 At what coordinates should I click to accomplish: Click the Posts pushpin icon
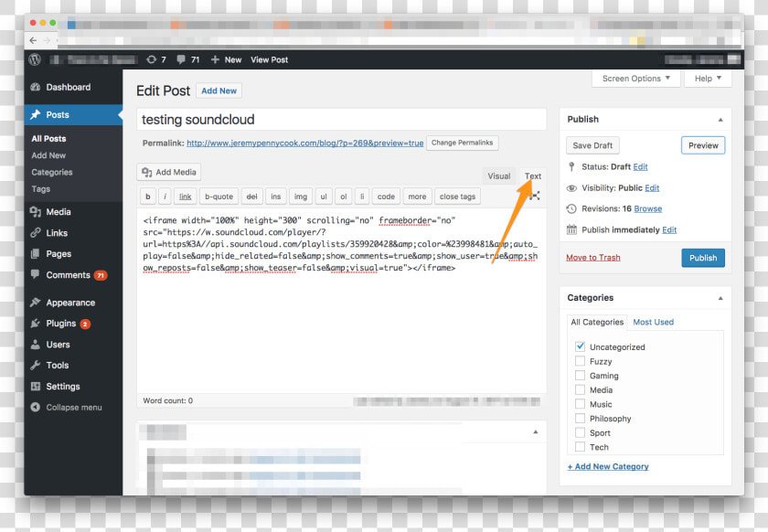36,114
